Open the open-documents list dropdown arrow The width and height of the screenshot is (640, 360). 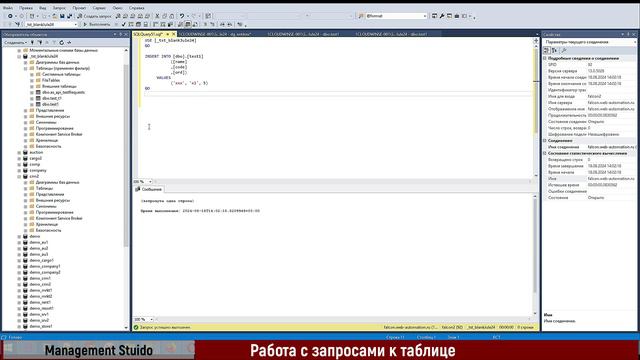coord(537,34)
